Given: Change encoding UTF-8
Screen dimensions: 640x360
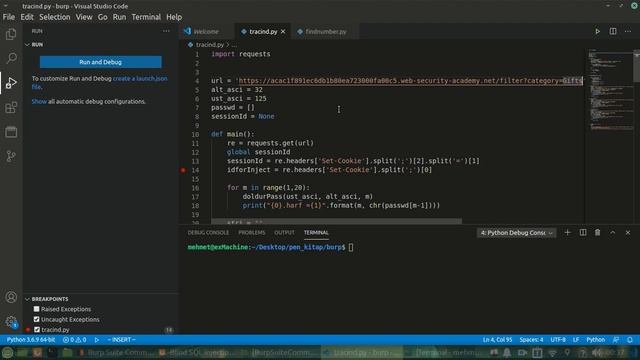Looking at the screenshot, I should tap(558, 340).
